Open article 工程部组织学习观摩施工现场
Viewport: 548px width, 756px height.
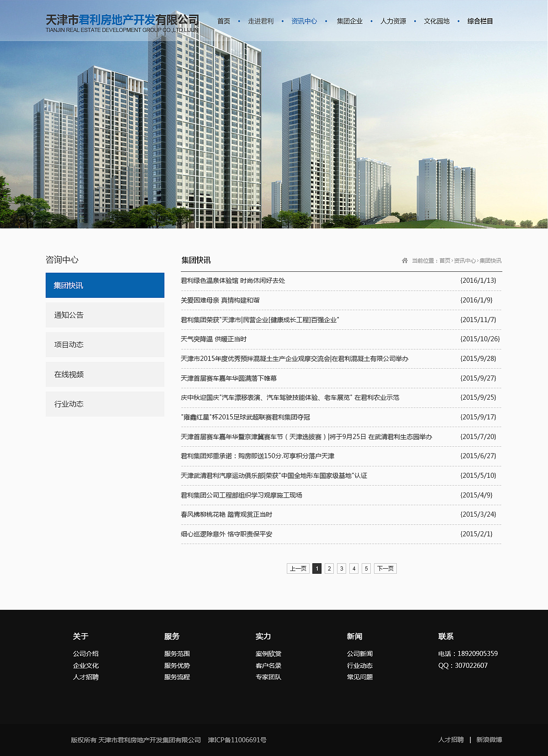tap(242, 495)
